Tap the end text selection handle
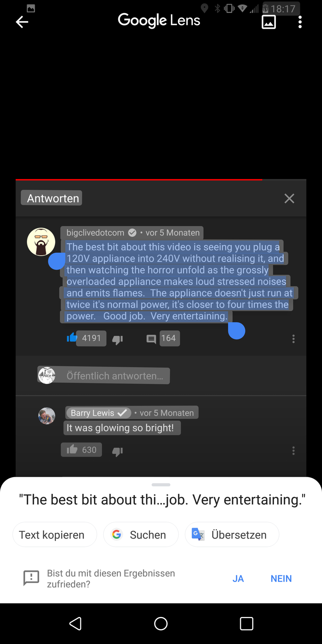This screenshot has width=322, height=644. (x=237, y=331)
